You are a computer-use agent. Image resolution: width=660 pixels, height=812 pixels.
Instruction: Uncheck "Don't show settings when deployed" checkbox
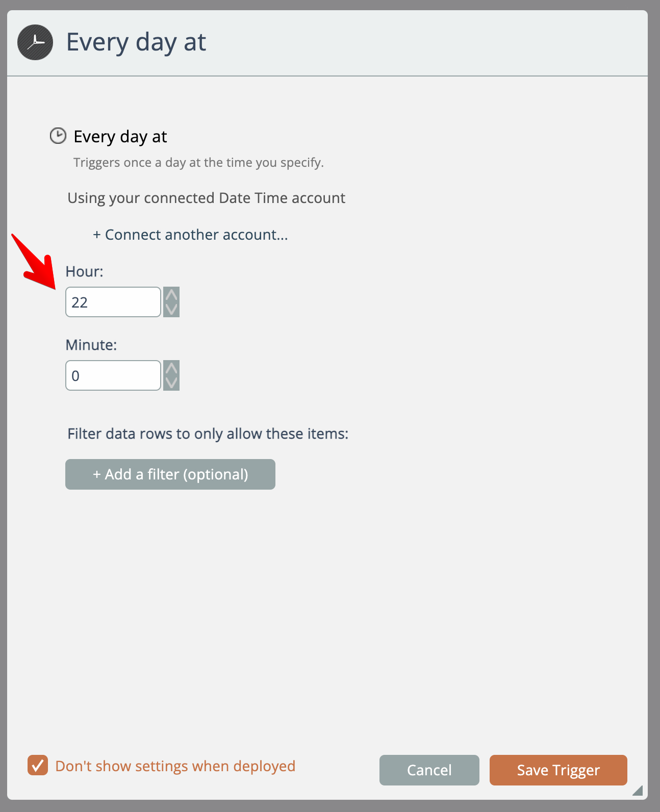(38, 765)
